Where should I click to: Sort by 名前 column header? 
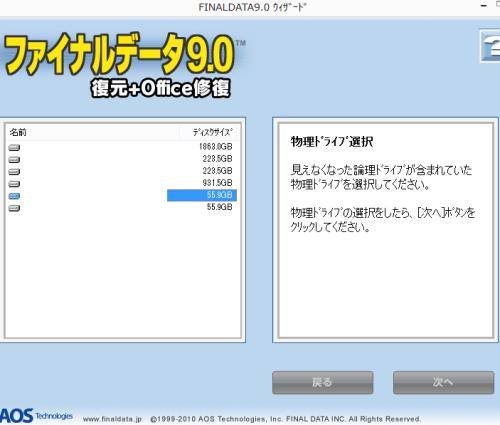(18, 132)
